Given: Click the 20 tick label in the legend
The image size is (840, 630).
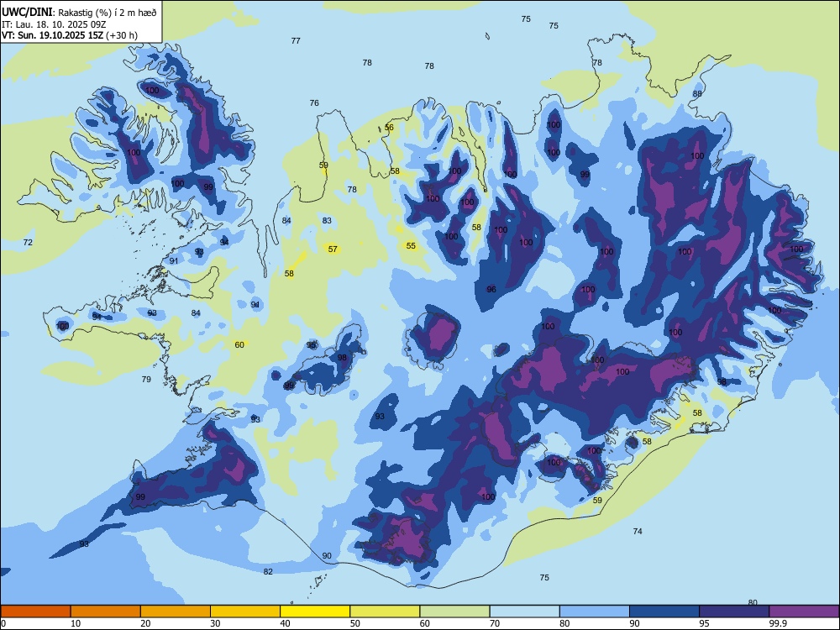Looking at the screenshot, I should pyautogui.click(x=145, y=623).
